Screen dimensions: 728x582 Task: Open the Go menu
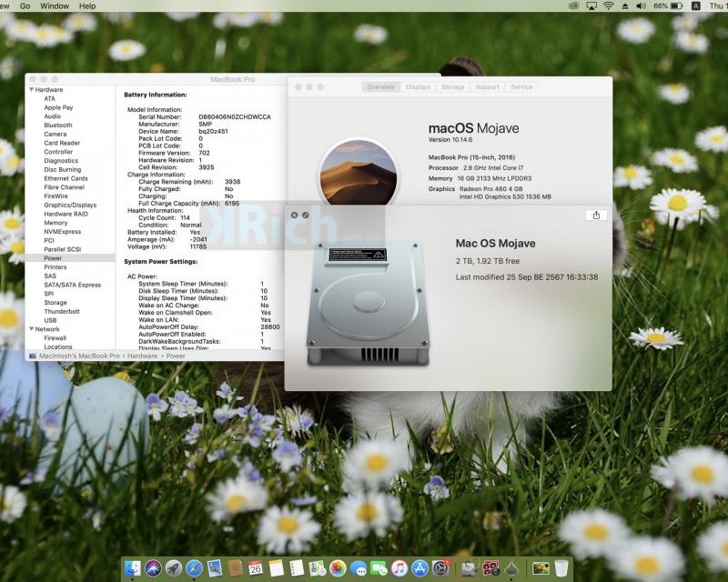coord(25,6)
